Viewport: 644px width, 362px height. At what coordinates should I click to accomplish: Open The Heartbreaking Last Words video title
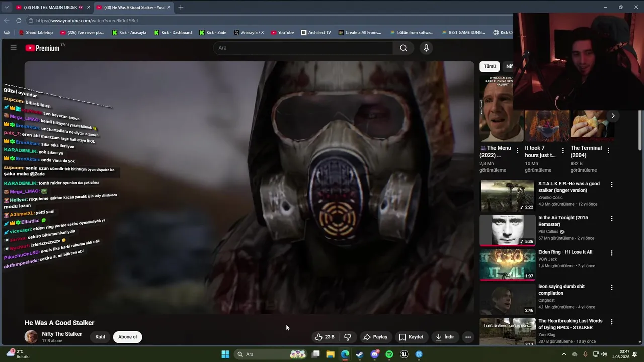coord(570,324)
